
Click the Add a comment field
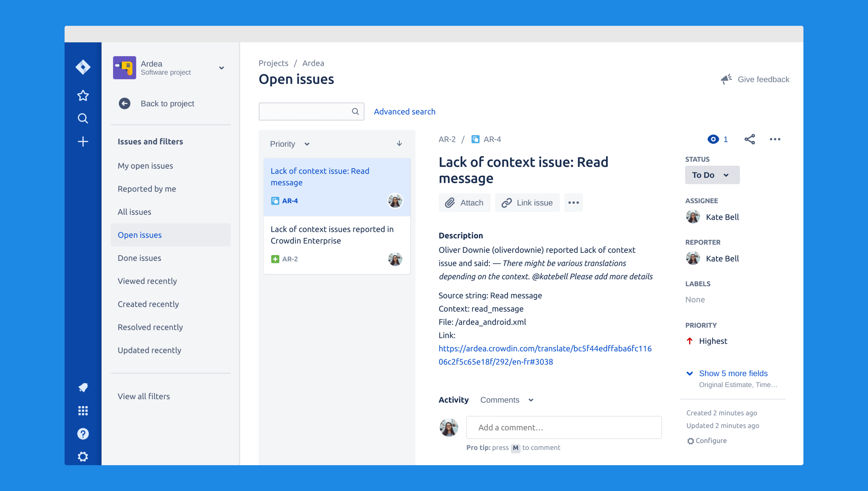point(564,427)
